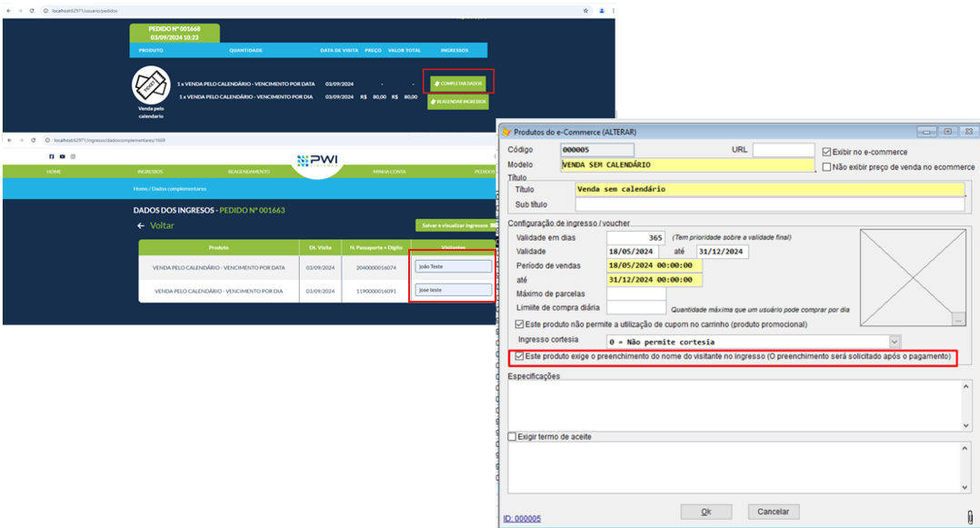Screen dimensions: 980x528
Task: Click the Sub título input field
Action: [x=768, y=205]
